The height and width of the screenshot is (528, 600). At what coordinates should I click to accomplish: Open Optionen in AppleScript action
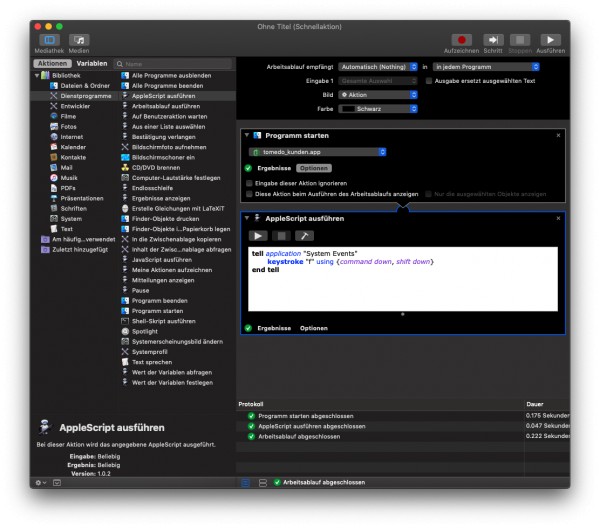[x=314, y=328]
